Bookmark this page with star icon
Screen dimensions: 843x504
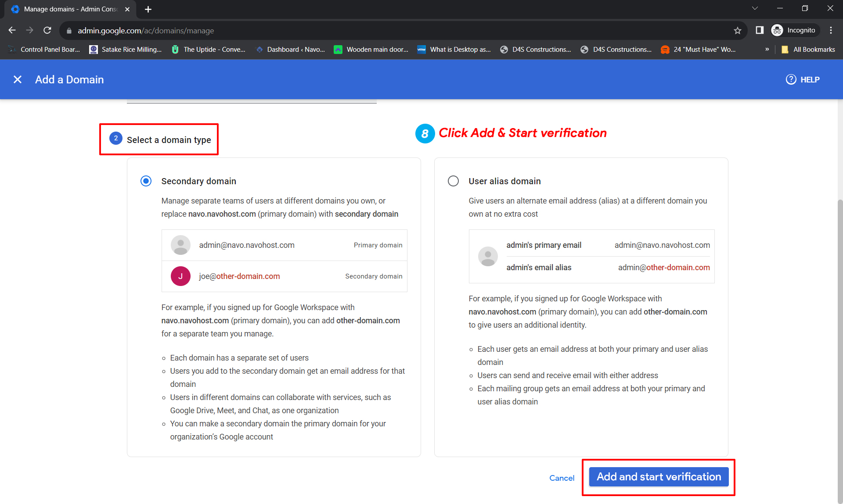[737, 30]
